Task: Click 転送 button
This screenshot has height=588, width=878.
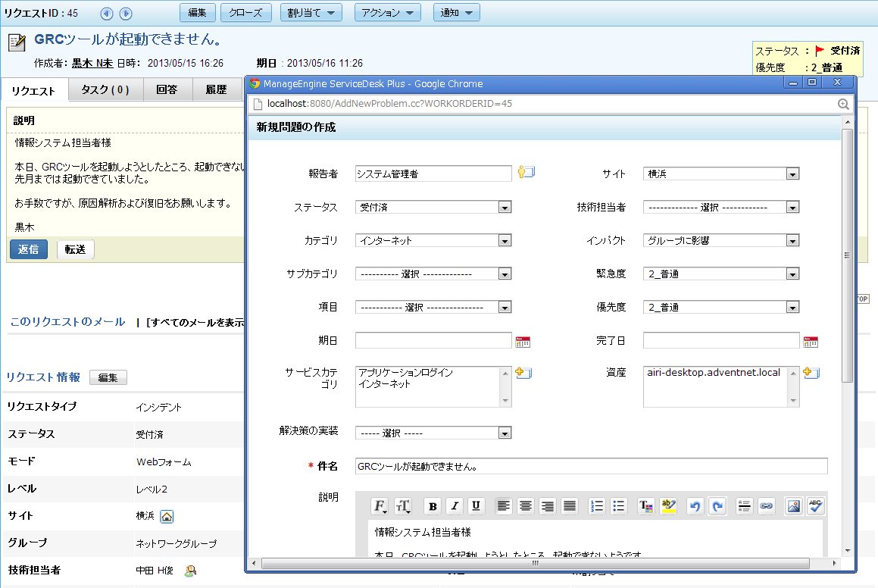Action: click(x=75, y=249)
